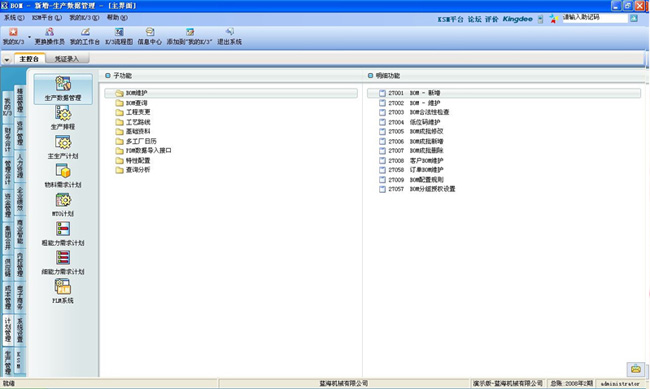
Task: Select the 多工厂日历 folder
Action: 136,141
